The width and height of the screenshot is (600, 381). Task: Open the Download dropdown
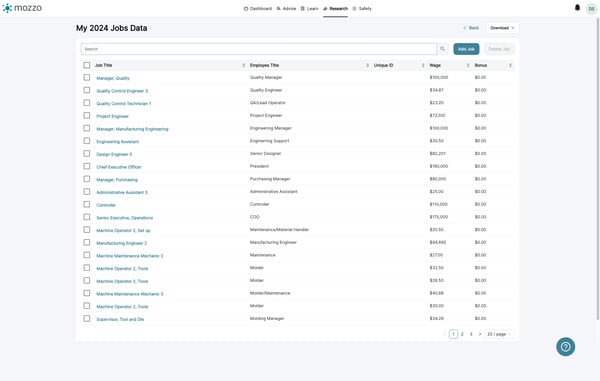502,28
